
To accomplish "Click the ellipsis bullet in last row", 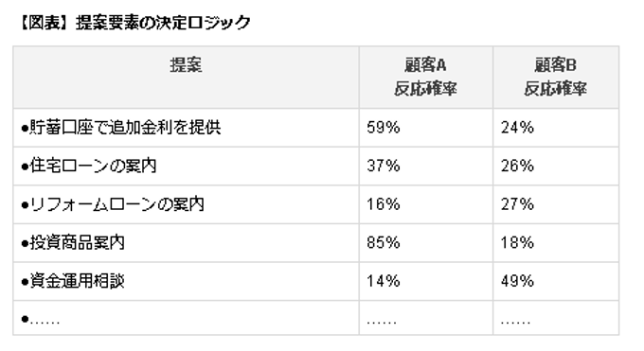I will click(40, 320).
